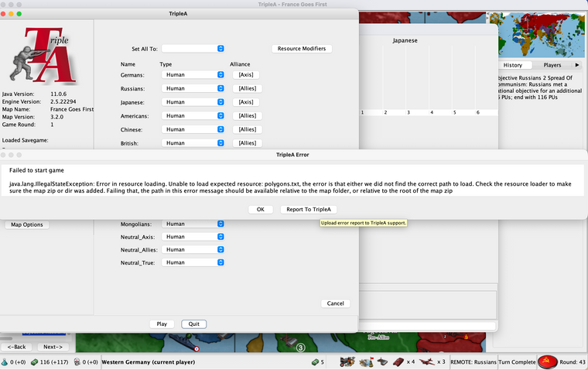The width and height of the screenshot is (588, 370).
Task: Open the Neutral_Axis player type dropdown
Action: click(x=193, y=236)
